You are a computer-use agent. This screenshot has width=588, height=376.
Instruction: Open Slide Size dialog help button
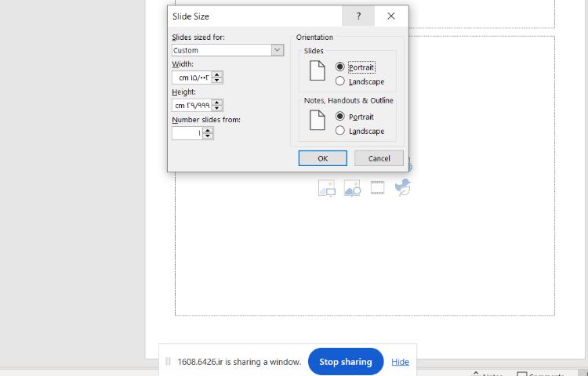[358, 16]
